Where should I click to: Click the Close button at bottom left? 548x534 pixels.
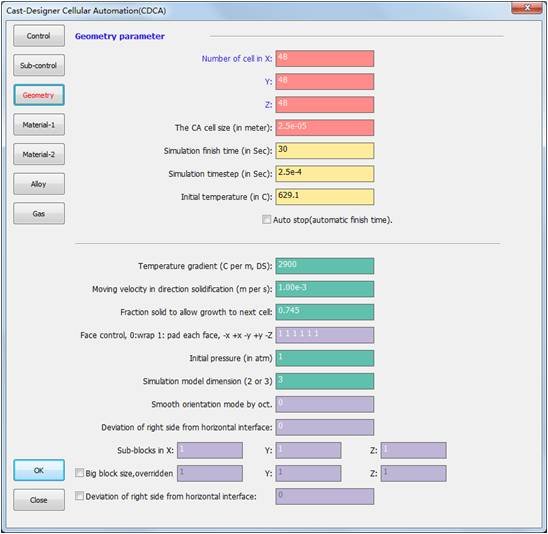(39, 500)
